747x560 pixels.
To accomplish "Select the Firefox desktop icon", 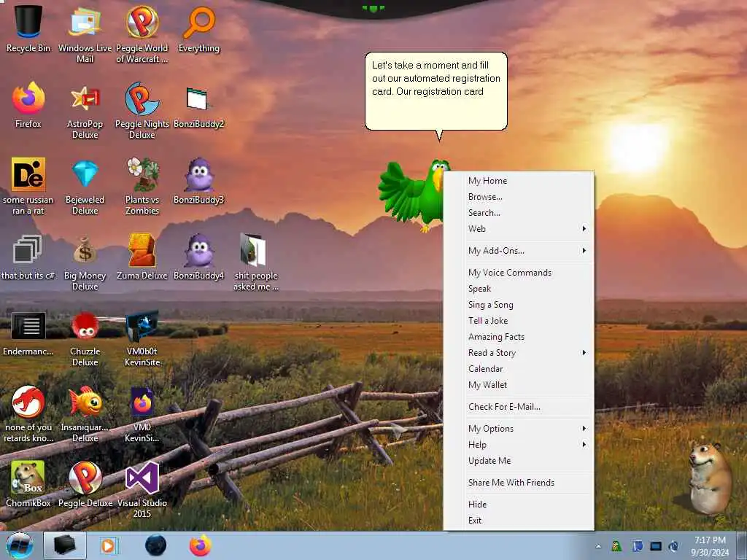I will coord(28,105).
